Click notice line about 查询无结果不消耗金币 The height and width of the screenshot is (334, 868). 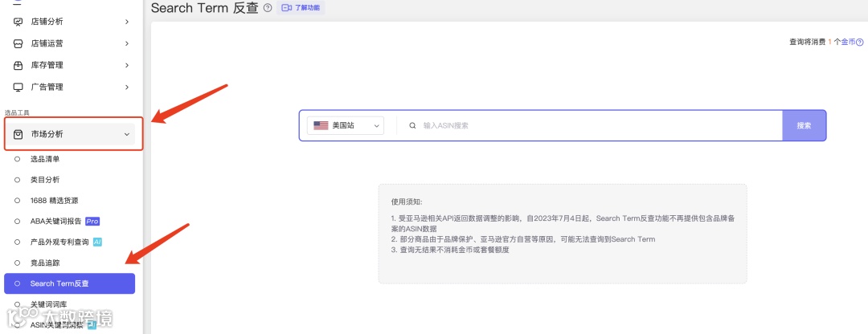[449, 250]
